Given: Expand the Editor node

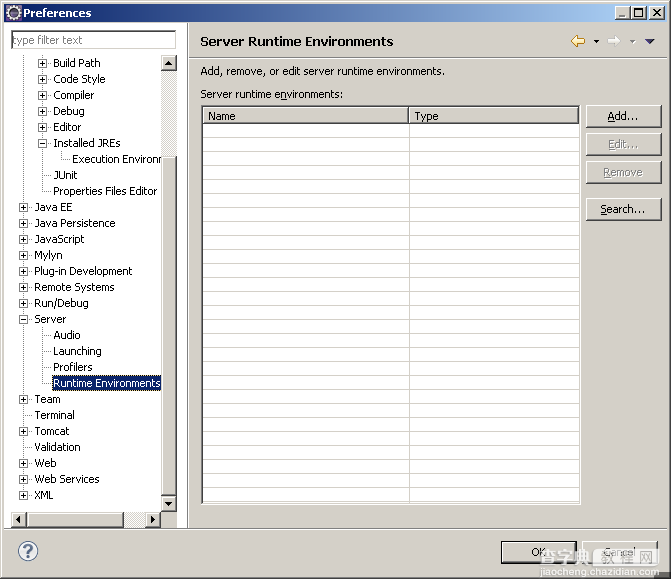Looking at the screenshot, I should (42, 127).
